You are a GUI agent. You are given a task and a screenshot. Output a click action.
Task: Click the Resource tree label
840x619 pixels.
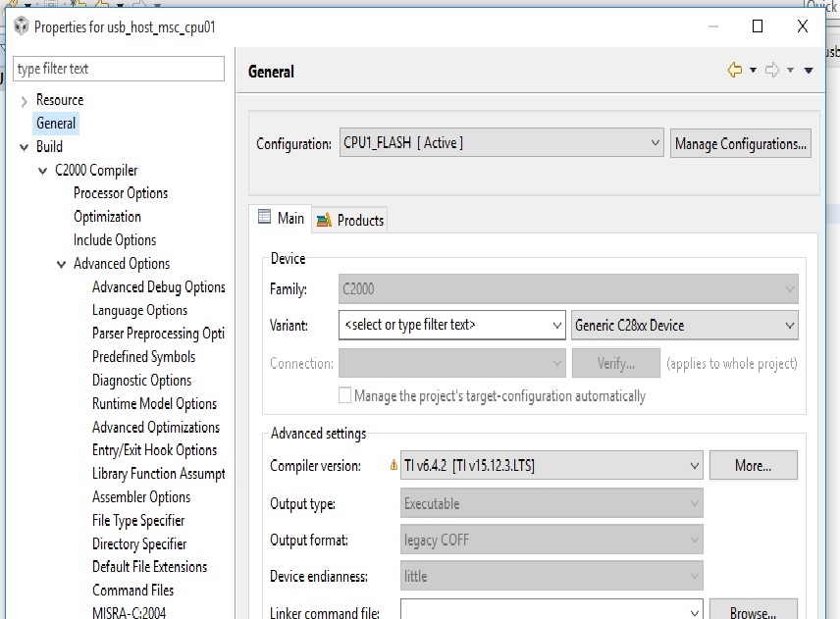(60, 100)
